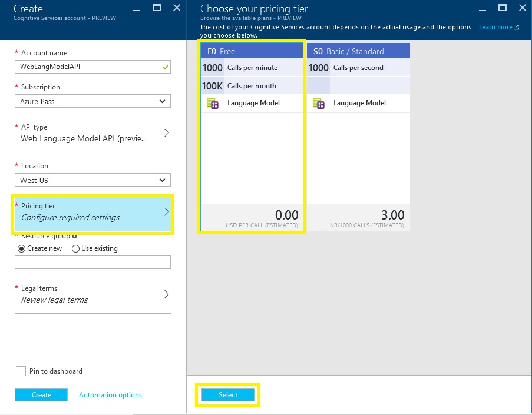The image size is (532, 415).
Task: Click the Create button
Action: pyautogui.click(x=41, y=394)
